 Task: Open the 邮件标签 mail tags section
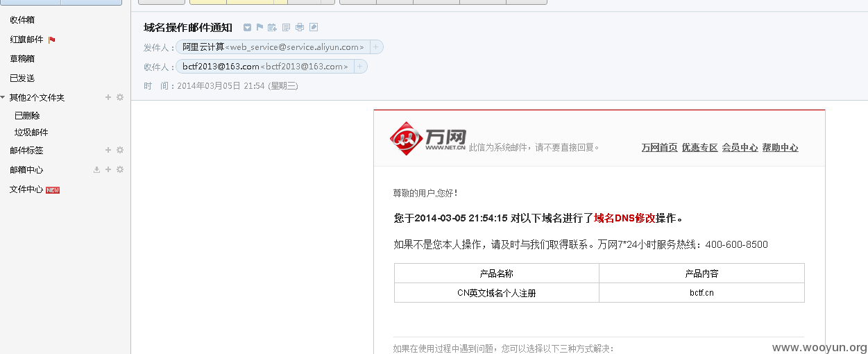point(26,151)
